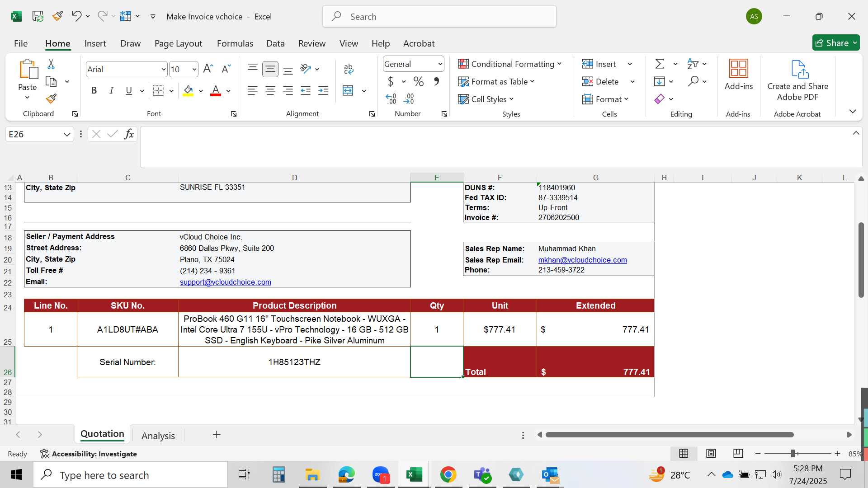868x488 pixels.
Task: Apply the yellow Fill Color swatch
Action: click(x=189, y=91)
